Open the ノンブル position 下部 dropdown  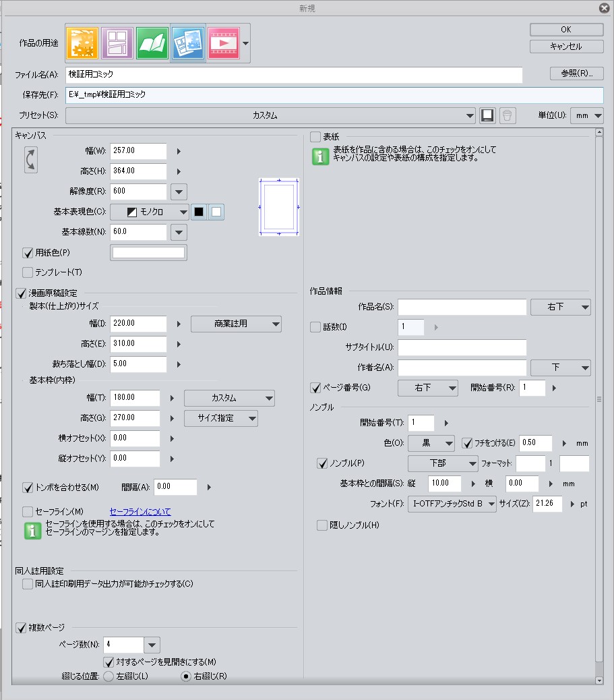[443, 463]
